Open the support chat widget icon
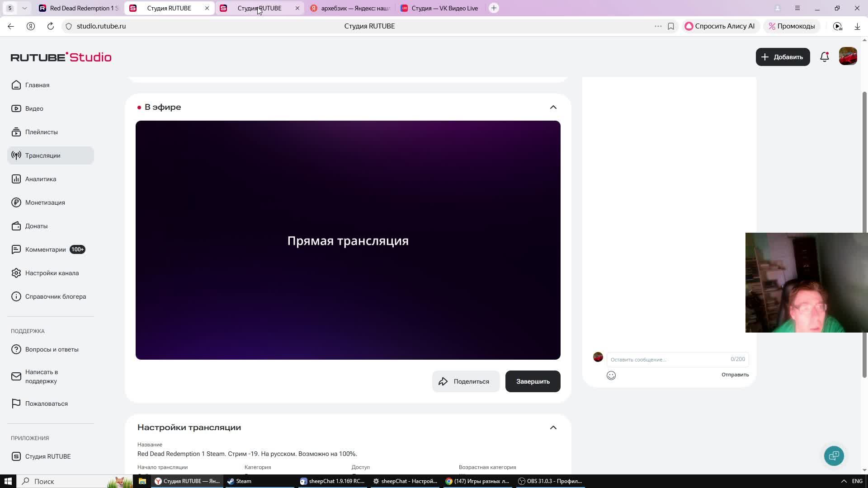 [834, 455]
